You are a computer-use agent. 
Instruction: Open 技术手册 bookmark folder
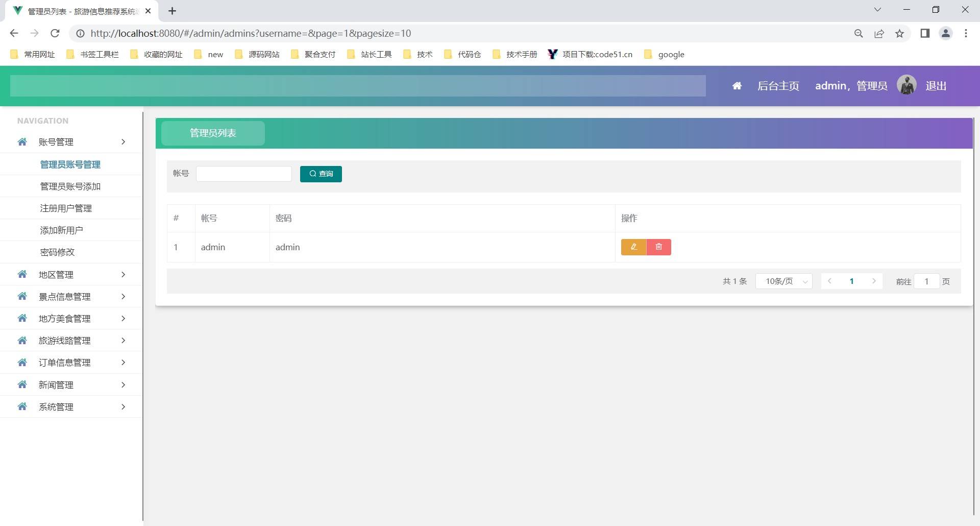515,54
